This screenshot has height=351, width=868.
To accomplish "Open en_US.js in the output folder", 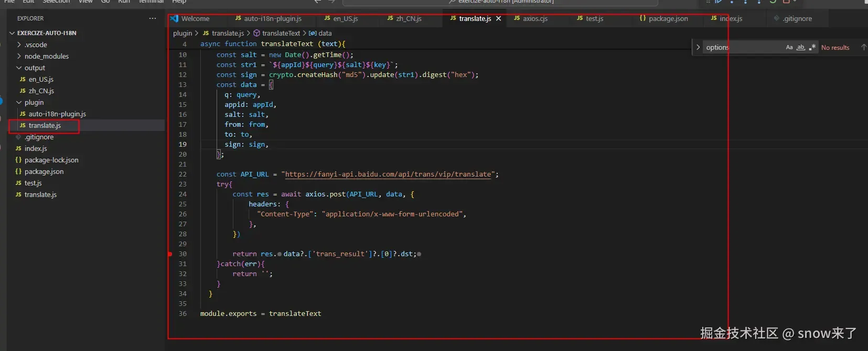I will click(41, 79).
